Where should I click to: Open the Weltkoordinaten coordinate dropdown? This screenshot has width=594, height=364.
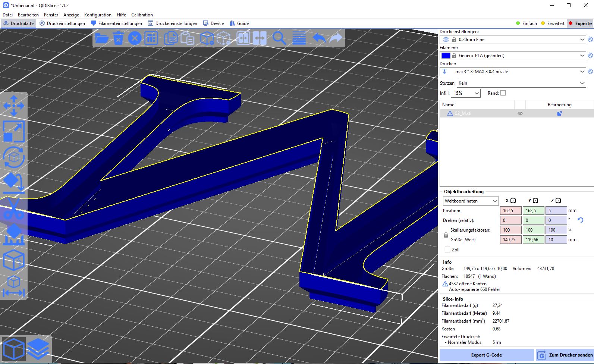(471, 201)
